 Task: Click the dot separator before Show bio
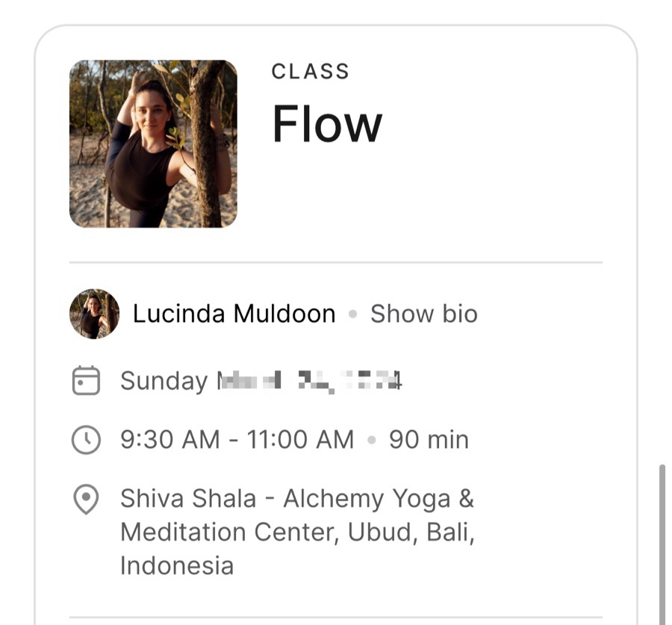(x=352, y=314)
